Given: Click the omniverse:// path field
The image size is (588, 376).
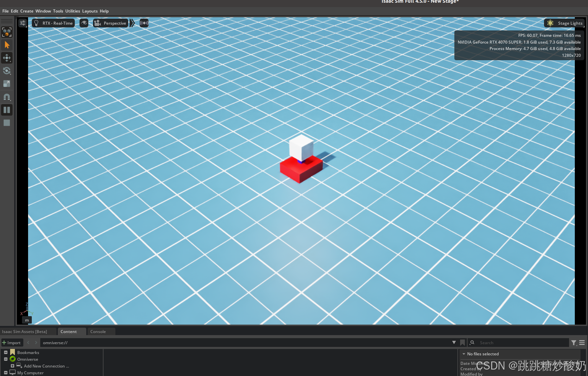Looking at the screenshot, I should 245,343.
